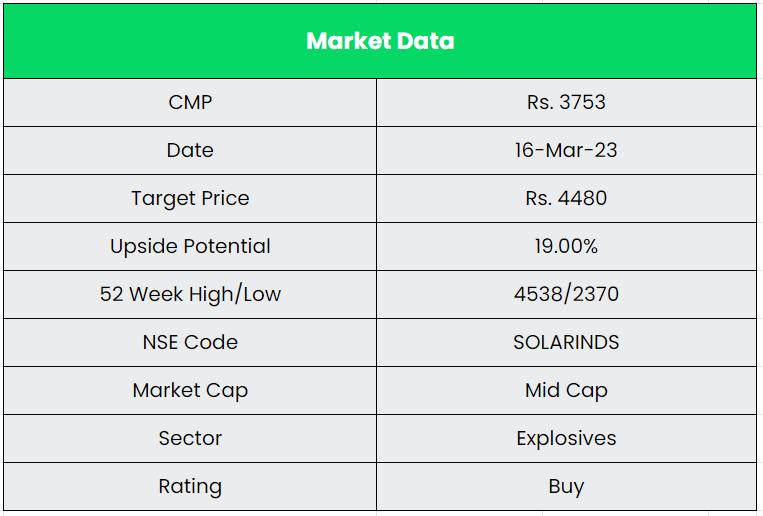Click the Rs. 4480 target value

point(566,198)
